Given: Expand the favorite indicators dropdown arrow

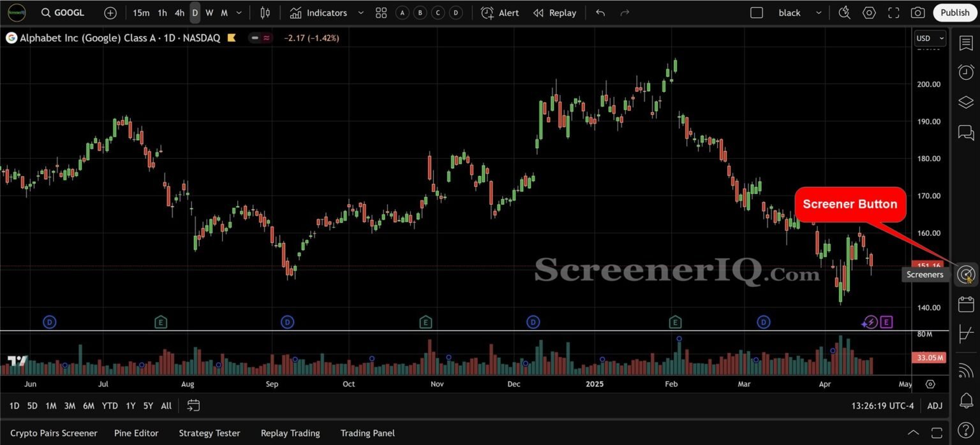Looking at the screenshot, I should click(361, 13).
